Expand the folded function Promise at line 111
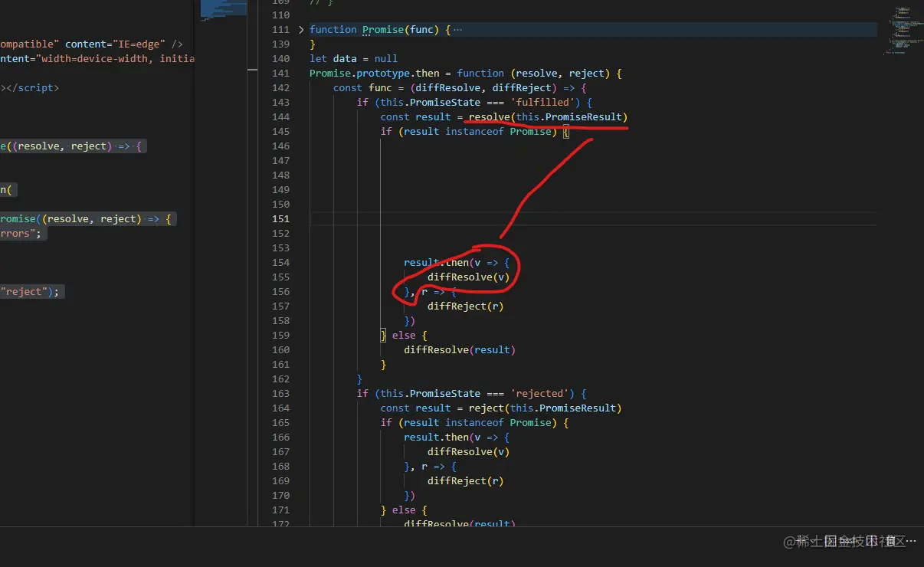 point(301,30)
